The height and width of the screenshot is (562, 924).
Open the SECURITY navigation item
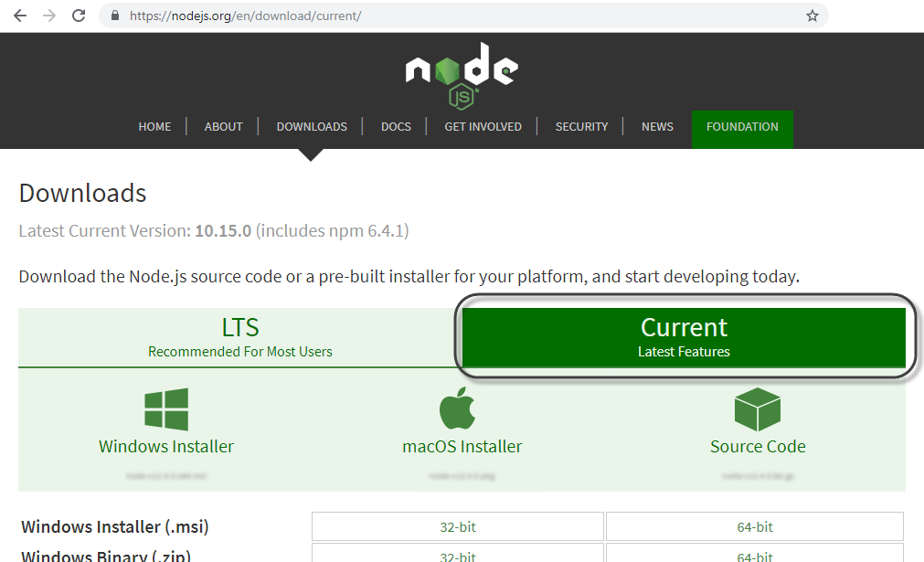(581, 127)
